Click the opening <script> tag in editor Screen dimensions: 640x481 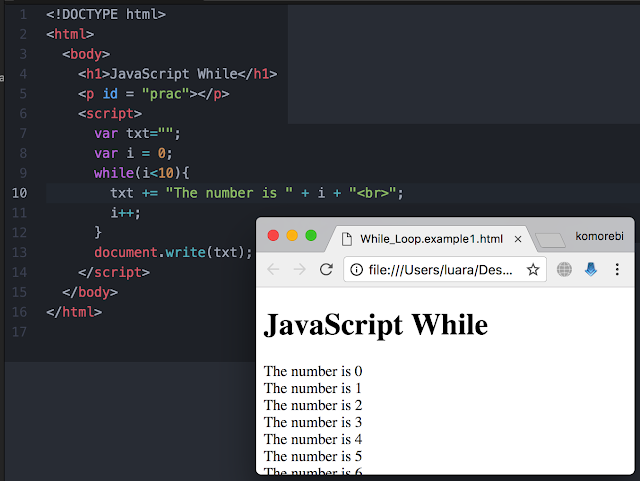[x=110, y=114]
